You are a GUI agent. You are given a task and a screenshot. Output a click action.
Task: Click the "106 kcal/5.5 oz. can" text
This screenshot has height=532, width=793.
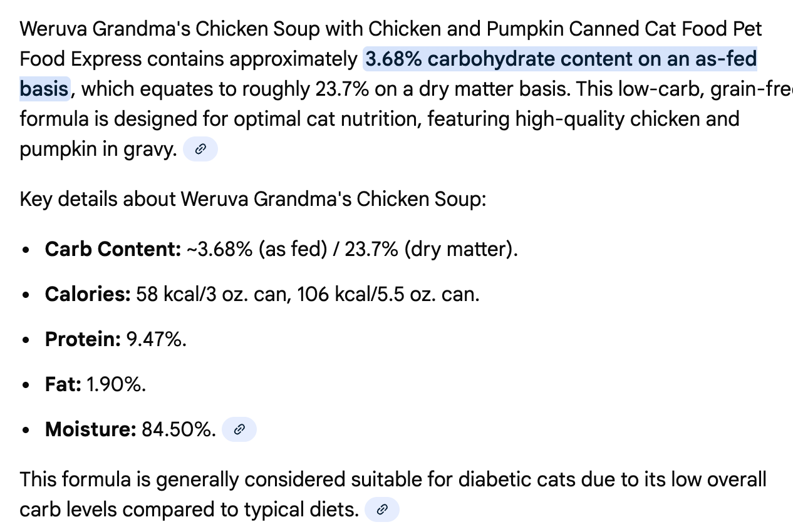388,294
